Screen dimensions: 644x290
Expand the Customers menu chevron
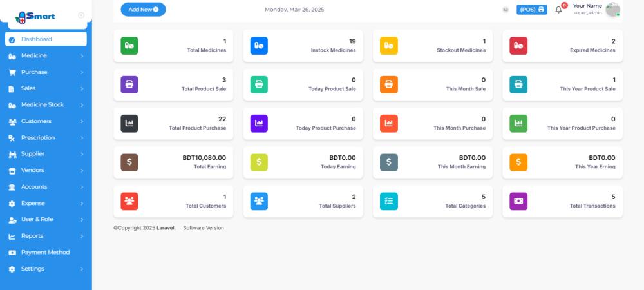tap(82, 122)
